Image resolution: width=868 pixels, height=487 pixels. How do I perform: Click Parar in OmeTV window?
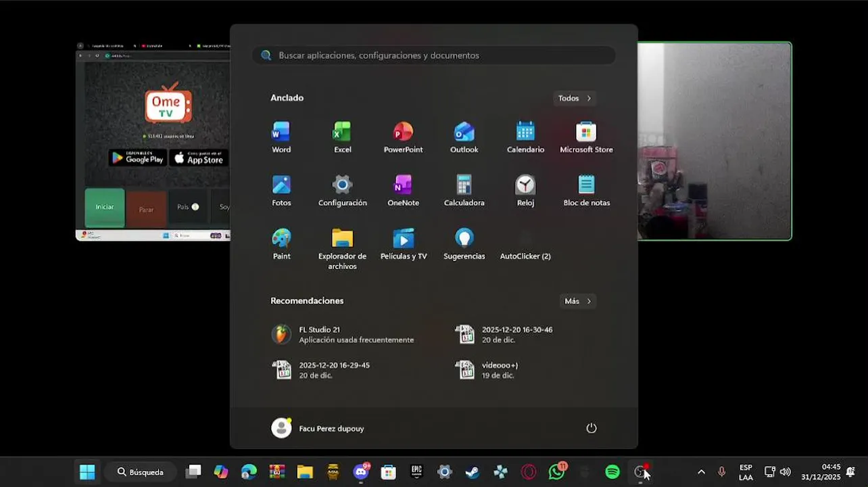point(146,209)
